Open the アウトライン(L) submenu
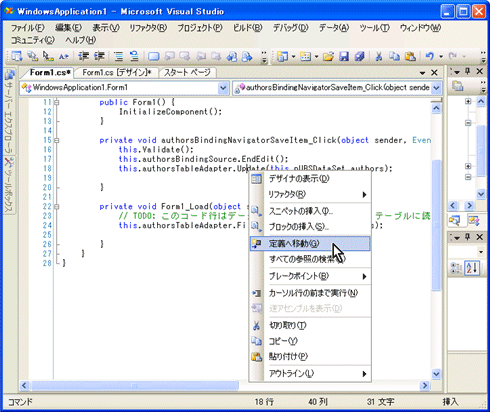 point(310,374)
